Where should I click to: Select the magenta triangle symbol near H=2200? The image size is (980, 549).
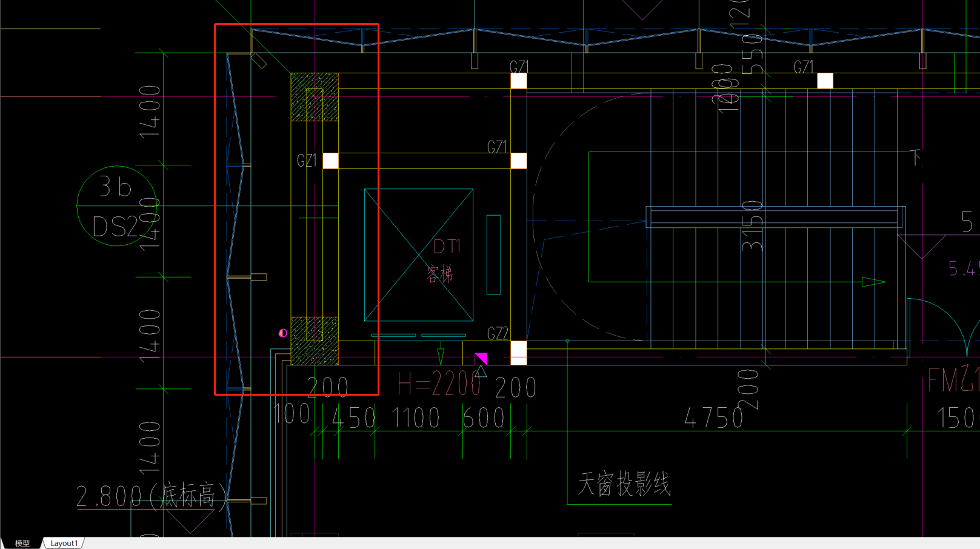pos(481,358)
